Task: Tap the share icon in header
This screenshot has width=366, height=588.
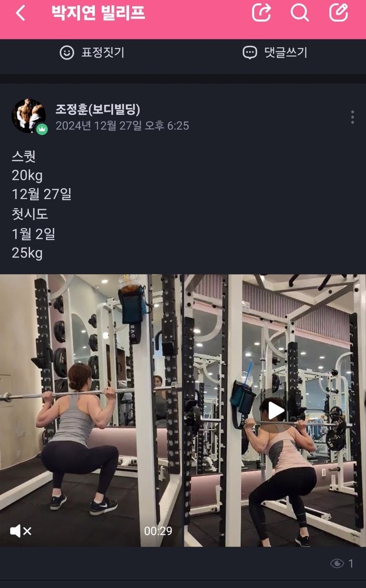Action: (261, 13)
